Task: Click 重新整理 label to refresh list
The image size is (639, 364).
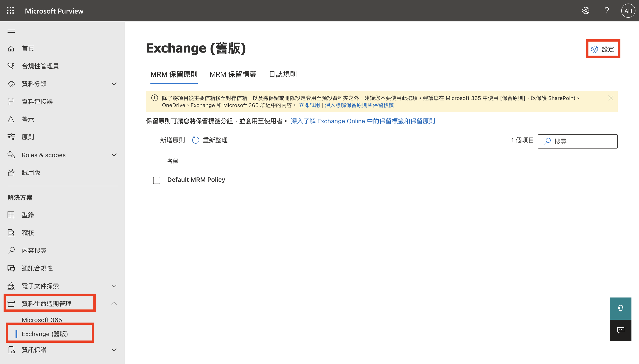Action: [x=215, y=140]
